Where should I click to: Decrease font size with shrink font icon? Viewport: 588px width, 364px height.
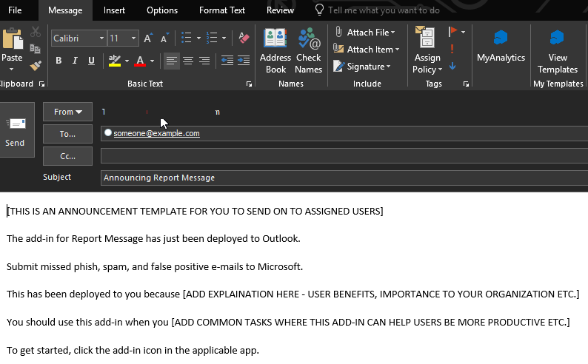click(164, 38)
